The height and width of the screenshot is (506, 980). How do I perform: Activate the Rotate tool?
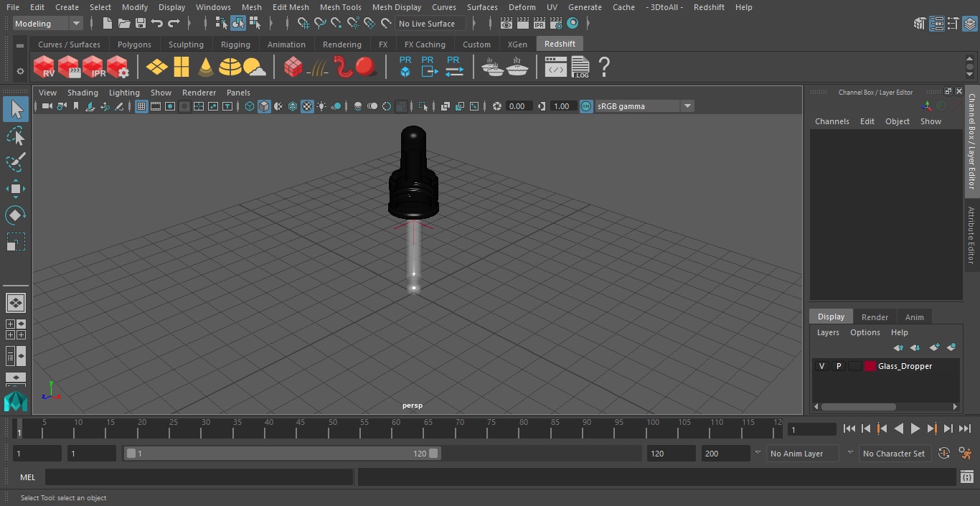tap(16, 215)
